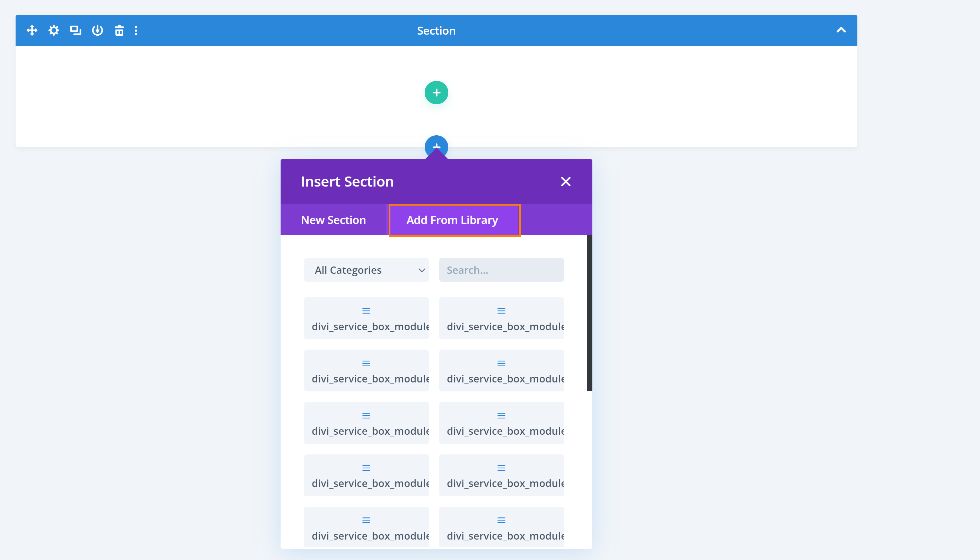Open the All Categories dropdown
This screenshot has width=980, height=560.
click(x=366, y=270)
